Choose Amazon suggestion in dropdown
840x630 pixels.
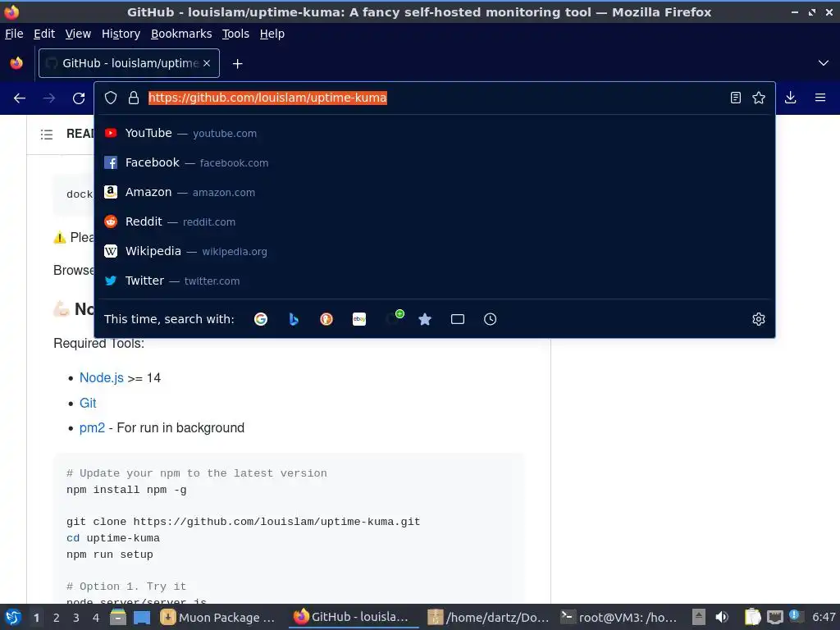coord(435,192)
